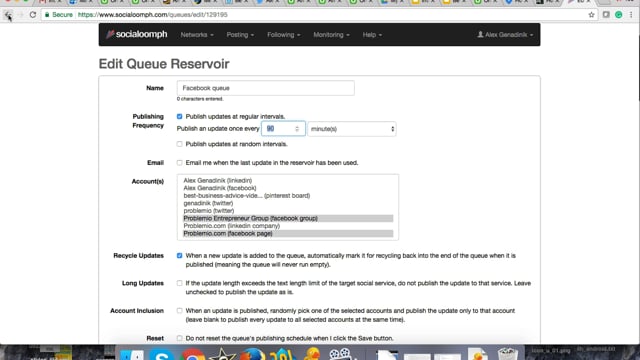Open Finder from the dock
The height and width of the screenshot is (360, 640).
132,354
